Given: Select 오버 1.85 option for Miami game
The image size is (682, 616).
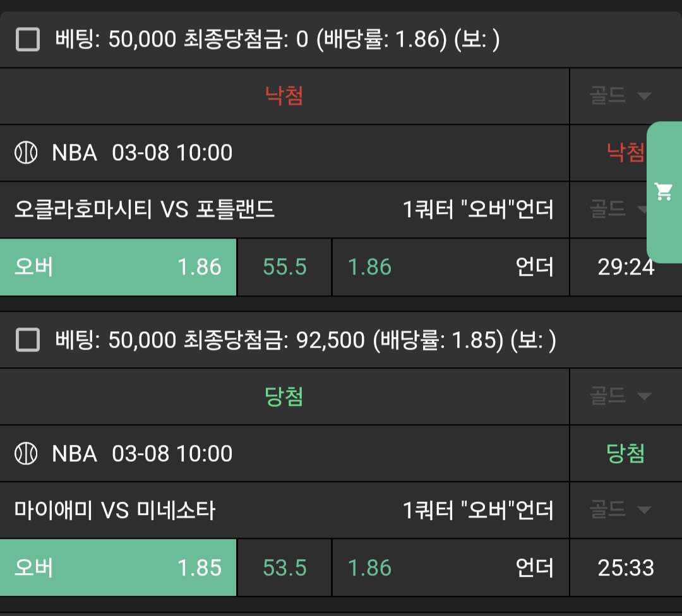Looking at the screenshot, I should click(118, 567).
